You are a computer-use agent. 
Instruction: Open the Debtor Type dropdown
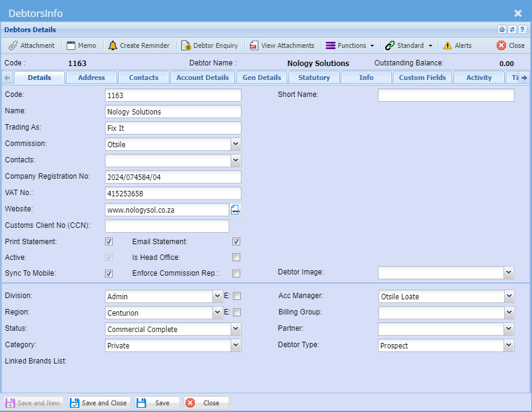509,345
